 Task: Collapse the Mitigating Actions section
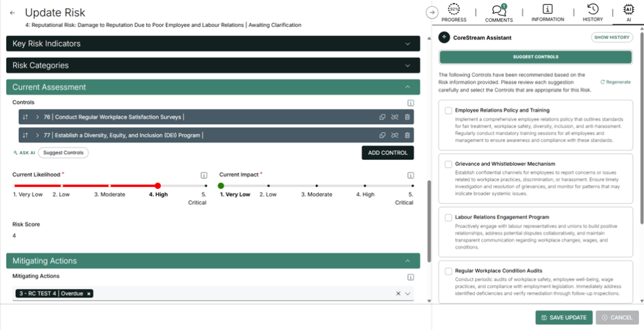click(x=213, y=261)
